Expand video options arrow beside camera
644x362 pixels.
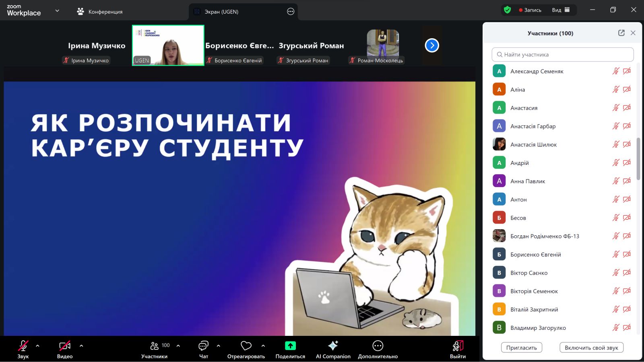(x=81, y=346)
